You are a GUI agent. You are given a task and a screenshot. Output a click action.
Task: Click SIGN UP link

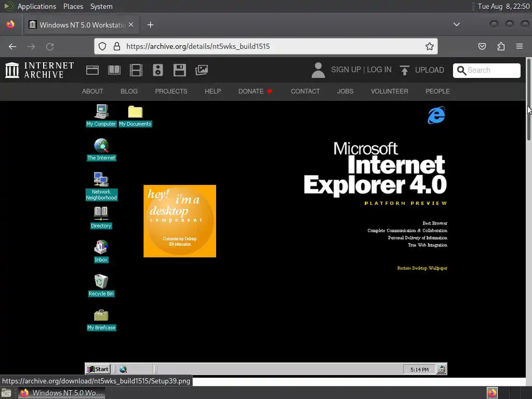[x=345, y=70]
